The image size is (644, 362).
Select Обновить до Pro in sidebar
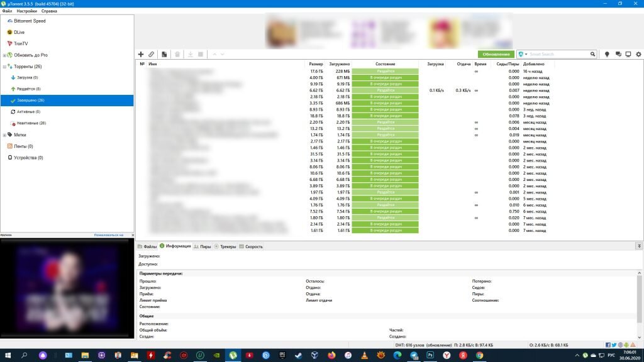31,55
